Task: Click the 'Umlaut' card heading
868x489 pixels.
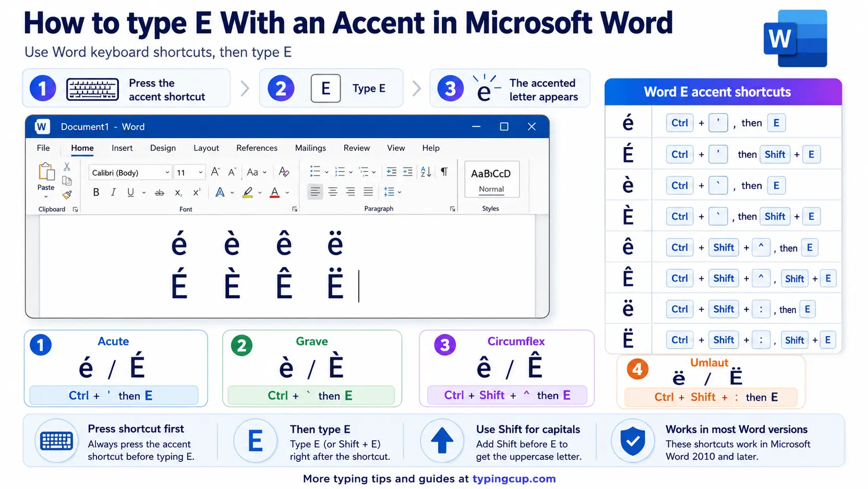Action: 709,363
